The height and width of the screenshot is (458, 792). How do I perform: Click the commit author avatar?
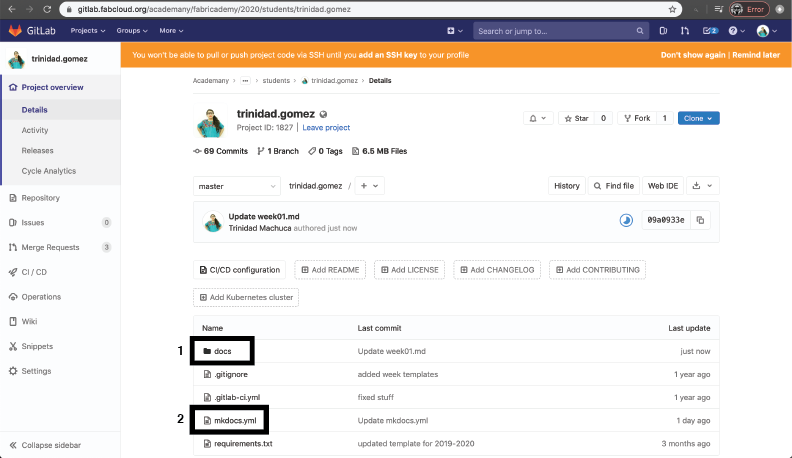(x=213, y=222)
